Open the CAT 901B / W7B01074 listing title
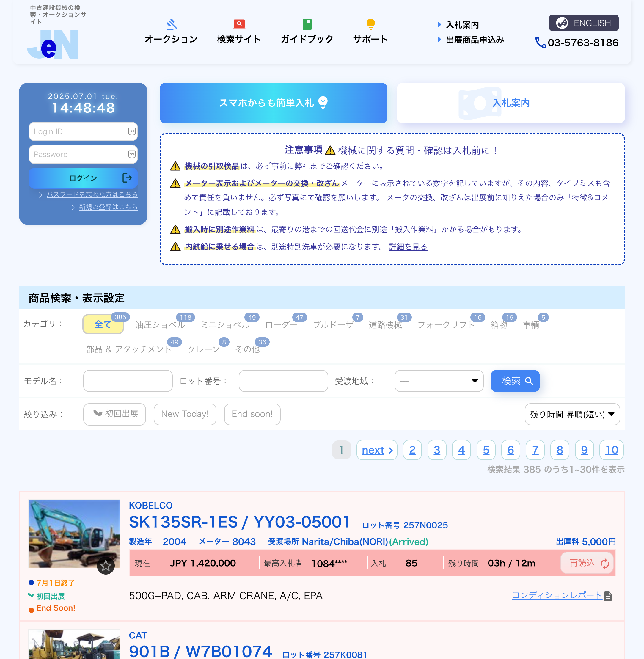Screen dimensions: 644x659 point(201,652)
